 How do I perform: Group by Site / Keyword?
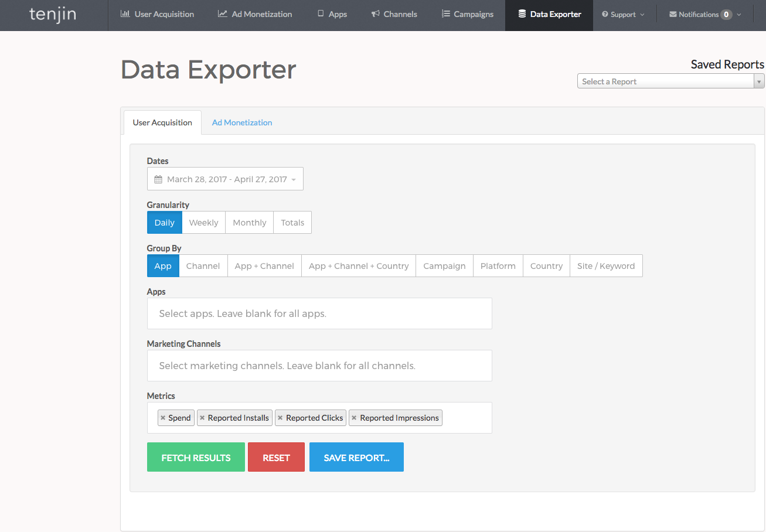coord(606,266)
